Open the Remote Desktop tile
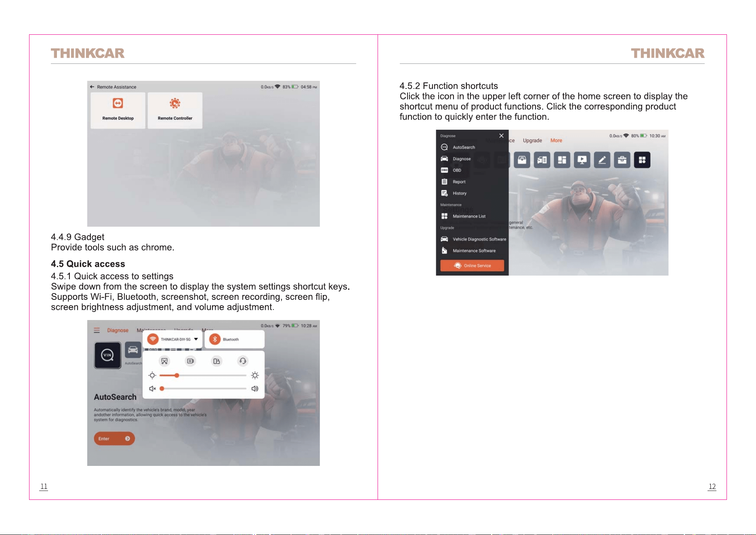The width and height of the screenshot is (756, 535). click(118, 110)
